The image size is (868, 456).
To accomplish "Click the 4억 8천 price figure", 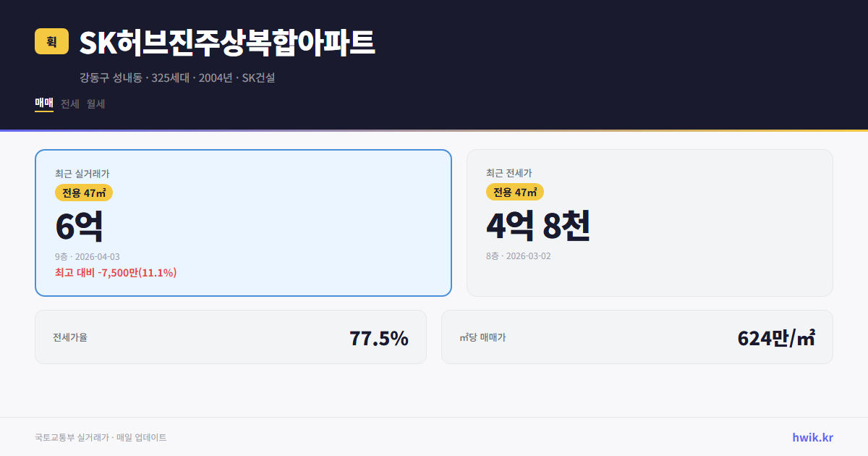I will [539, 225].
